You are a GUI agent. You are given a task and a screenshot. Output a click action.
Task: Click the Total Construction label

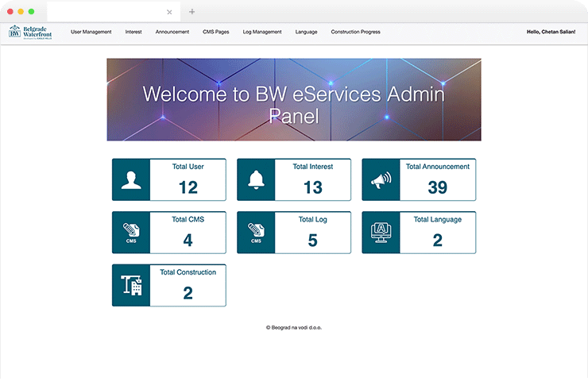click(188, 272)
